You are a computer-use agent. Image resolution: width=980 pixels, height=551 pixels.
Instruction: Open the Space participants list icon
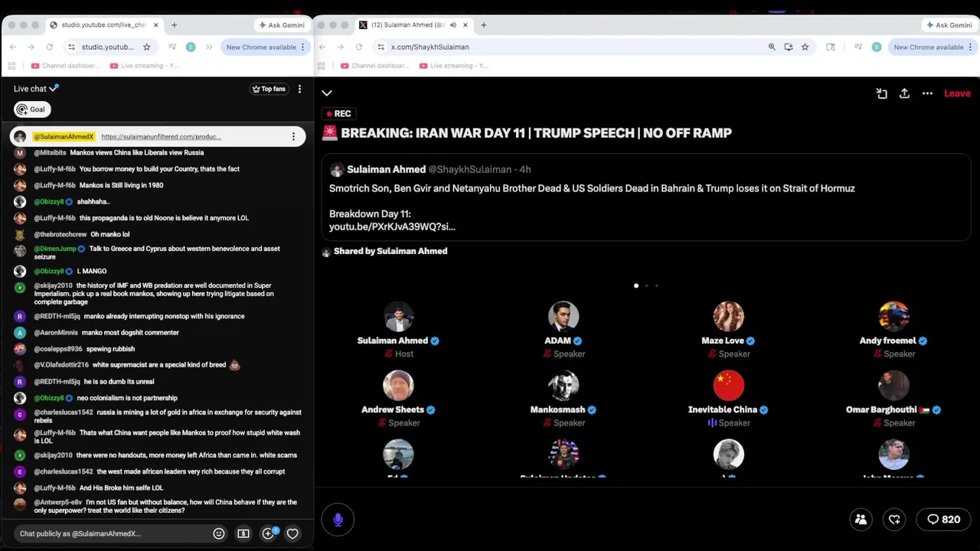(861, 520)
